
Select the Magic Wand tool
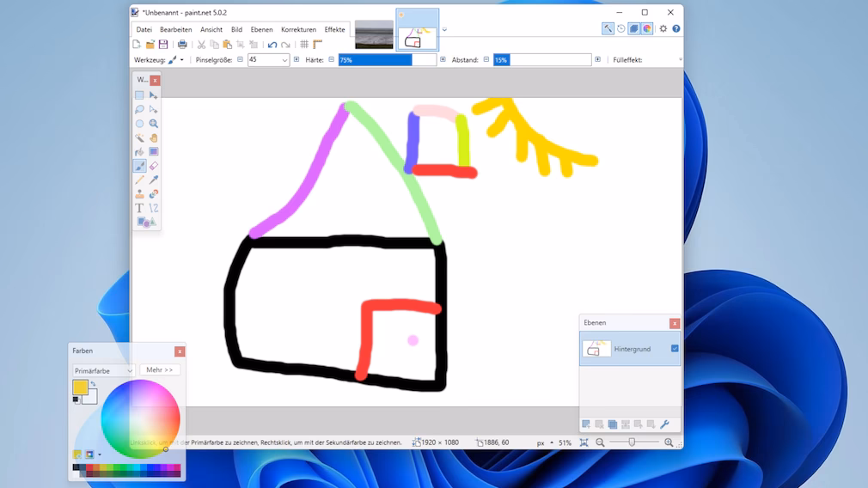click(139, 137)
